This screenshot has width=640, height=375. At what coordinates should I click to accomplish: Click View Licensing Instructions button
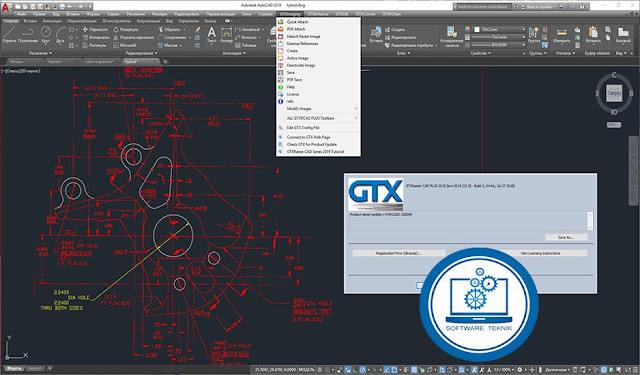540,253
